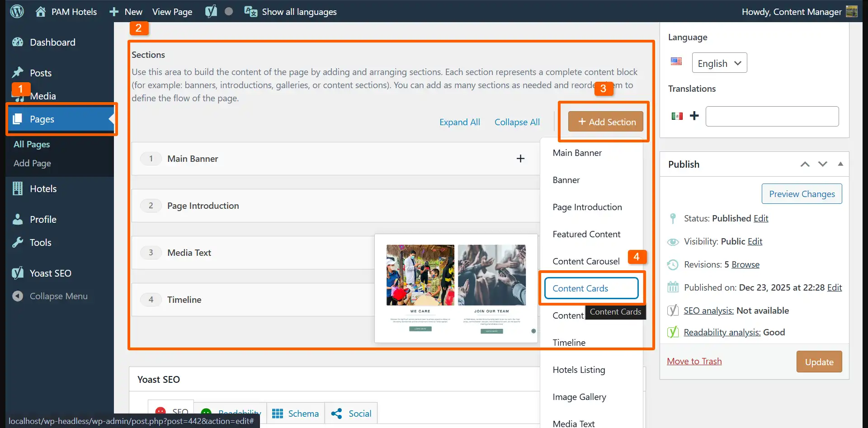
Task: Add a translation via the plus icon
Action: click(694, 116)
